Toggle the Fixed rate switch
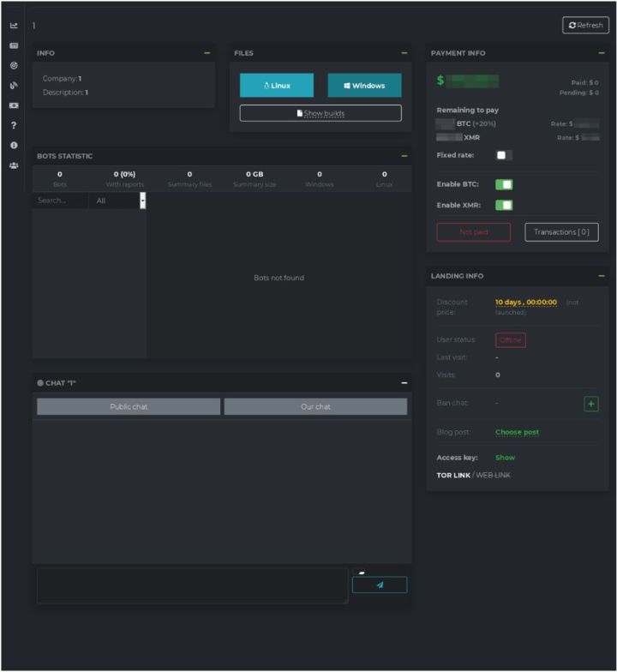 [504, 155]
